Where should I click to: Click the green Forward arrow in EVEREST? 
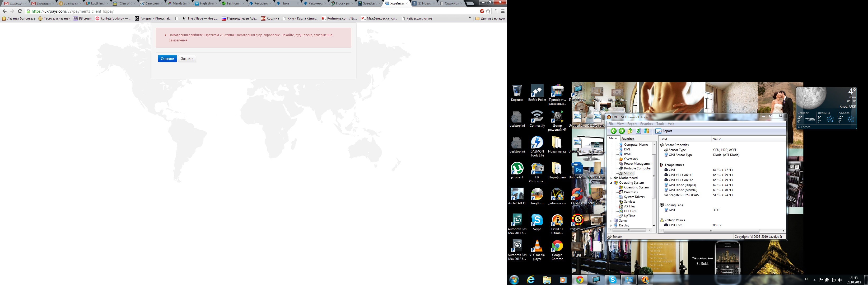[x=622, y=131]
